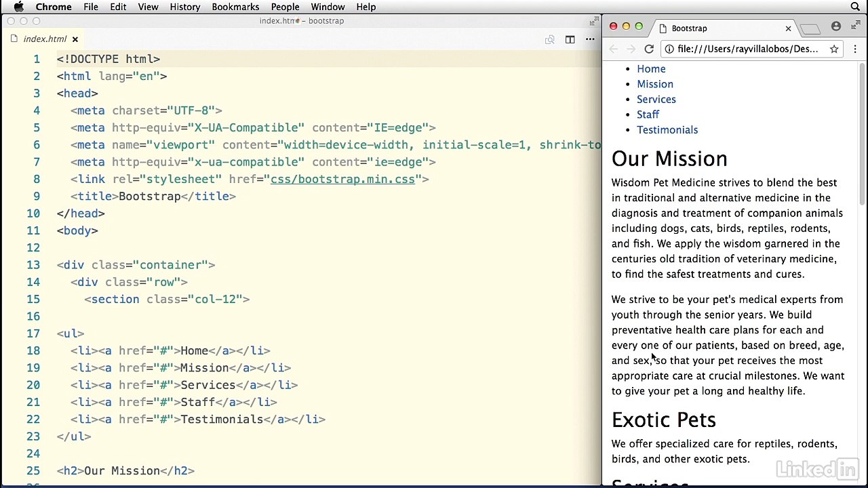Viewport: 868px width, 488px height.
Task: Click the css/bootstrap.min.css link in code
Action: pyautogui.click(x=342, y=179)
